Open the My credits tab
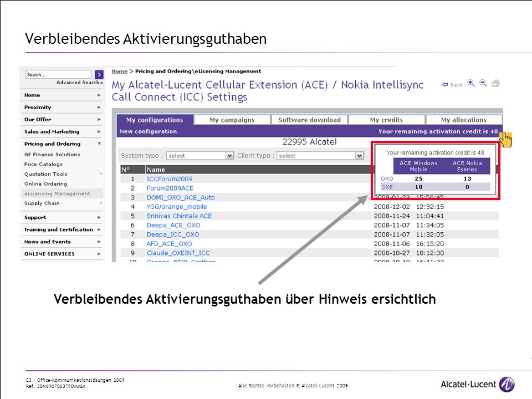This screenshot has width=532, height=399. click(x=386, y=120)
